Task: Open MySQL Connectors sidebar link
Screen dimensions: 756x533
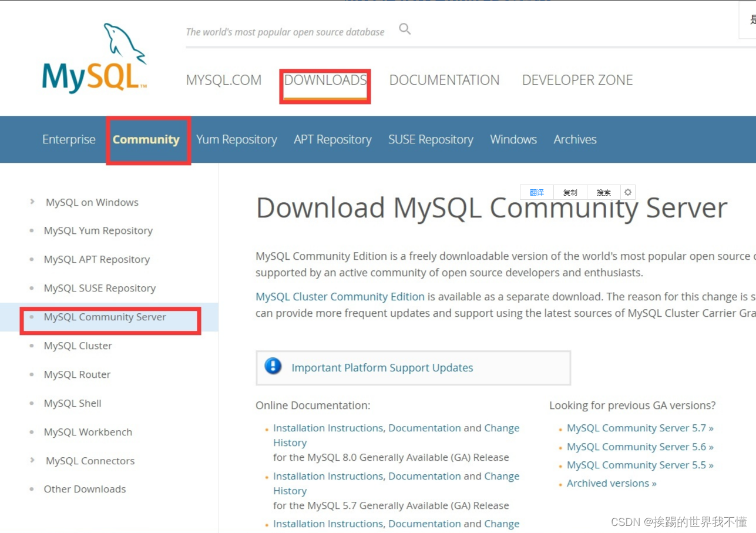Action: (90, 461)
